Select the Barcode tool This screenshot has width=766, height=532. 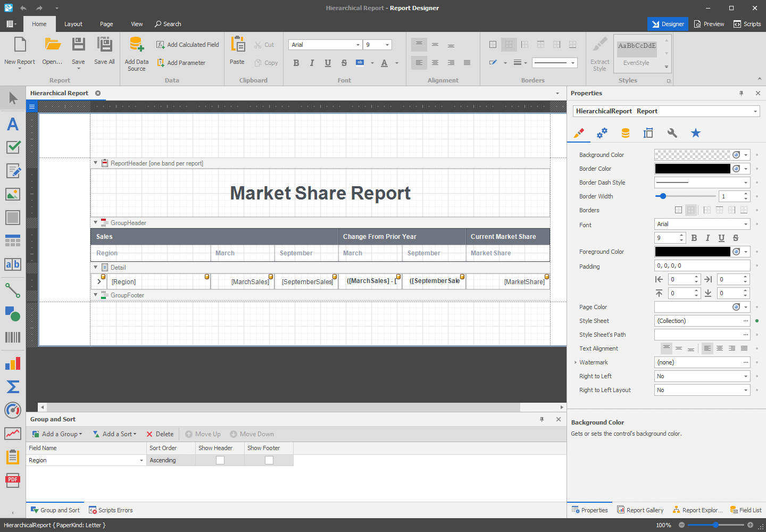pos(12,337)
